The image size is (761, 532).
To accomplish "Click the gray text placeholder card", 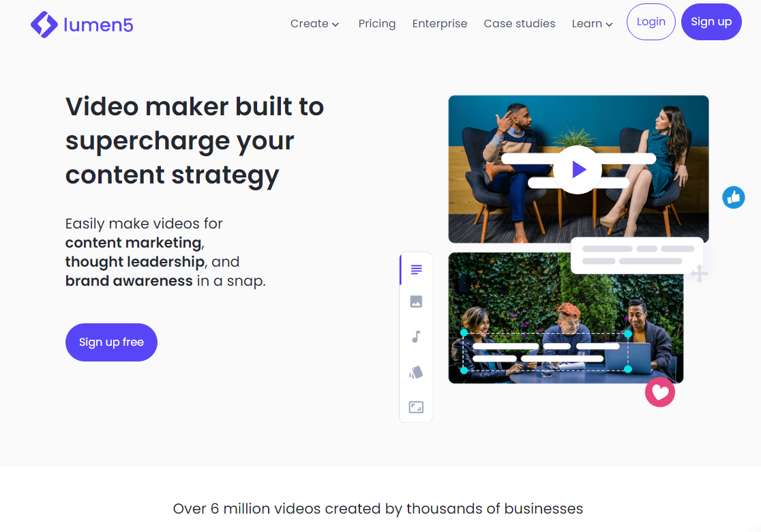I will (638, 255).
